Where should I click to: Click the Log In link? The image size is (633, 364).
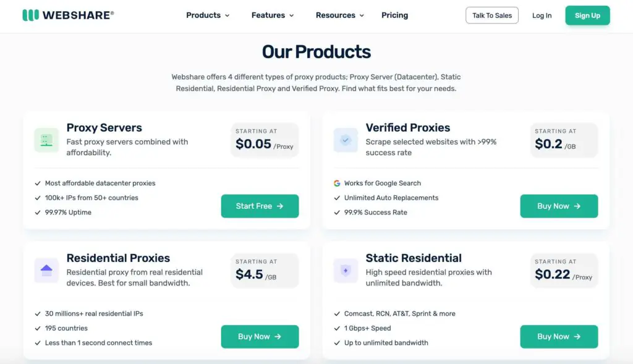(x=542, y=15)
